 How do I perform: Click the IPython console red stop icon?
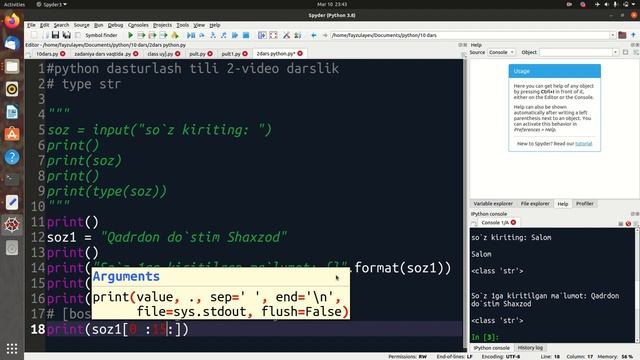click(x=628, y=224)
